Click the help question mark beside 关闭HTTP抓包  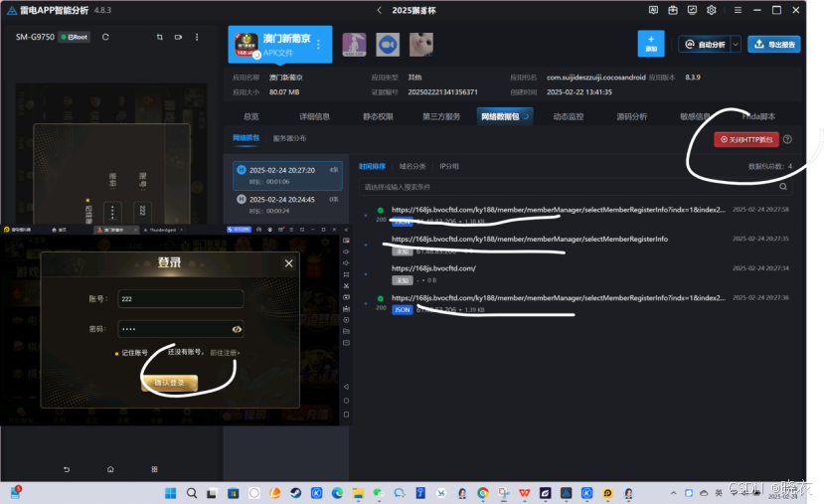point(787,139)
